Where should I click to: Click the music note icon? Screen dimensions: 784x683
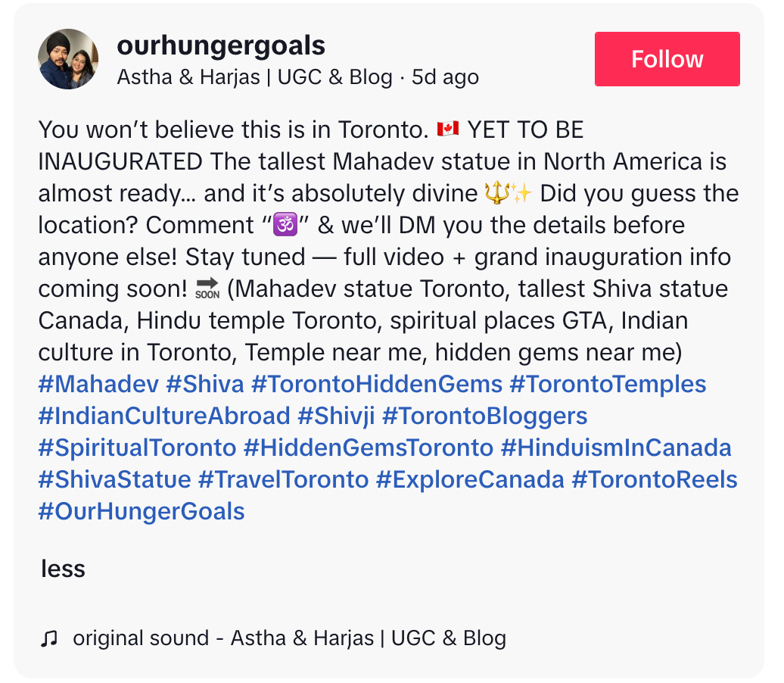click(49, 638)
